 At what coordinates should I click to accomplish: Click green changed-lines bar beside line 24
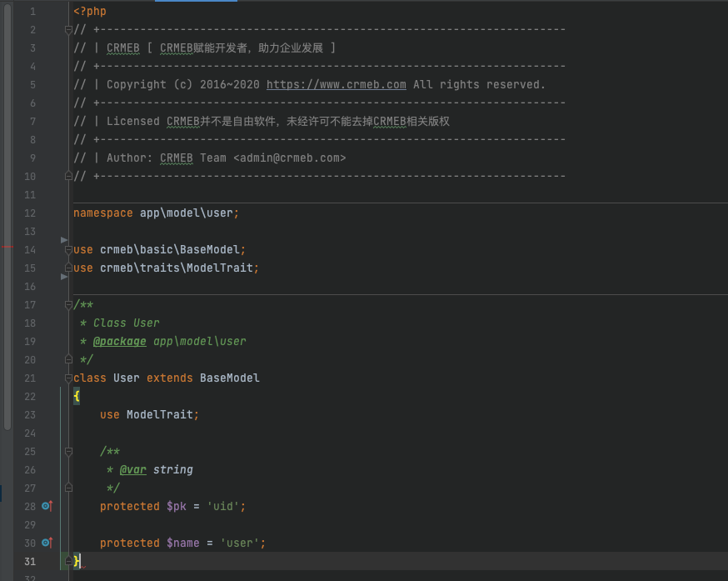[x=61, y=433]
